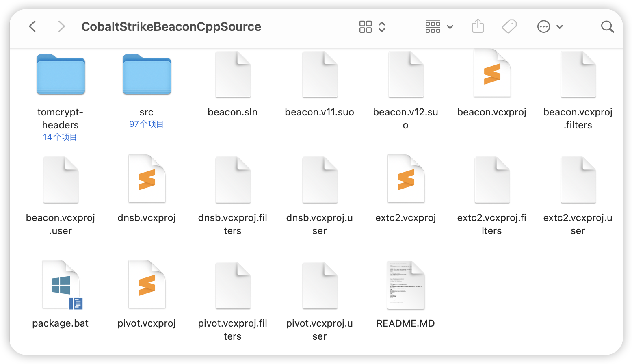
Task: Select the README.MD document thumbnail
Action: pos(405,285)
